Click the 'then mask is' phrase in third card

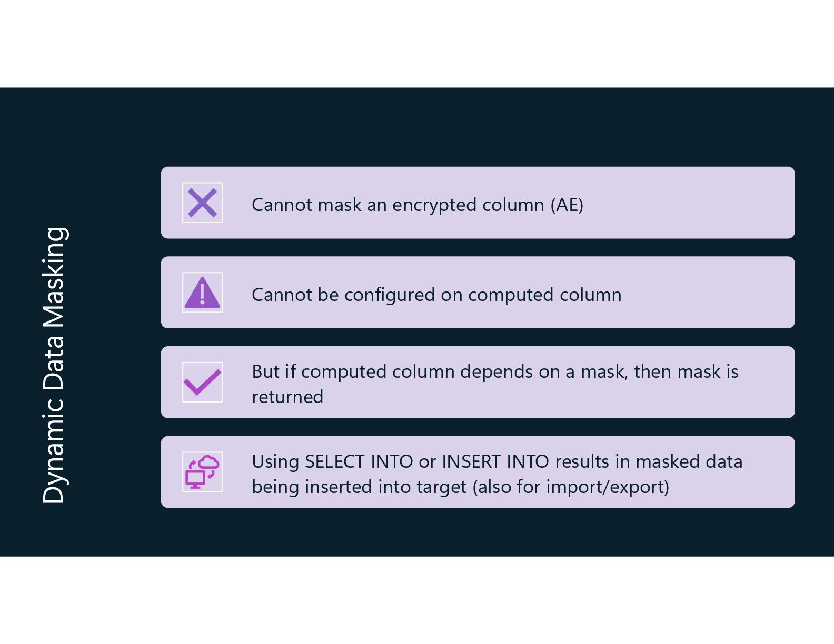pyautogui.click(x=686, y=371)
